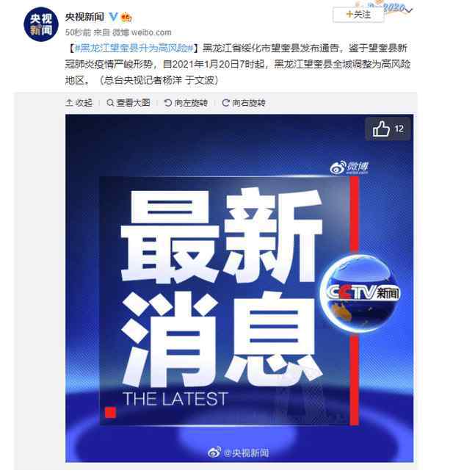Choose 向右旋转 in image toolbar
Viewport: 464px width, 476px height.
pos(249,103)
